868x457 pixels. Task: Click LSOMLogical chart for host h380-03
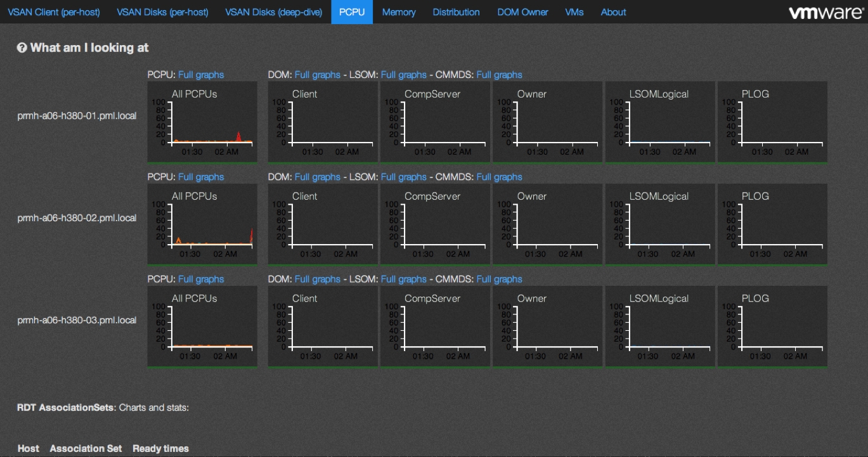click(660, 326)
